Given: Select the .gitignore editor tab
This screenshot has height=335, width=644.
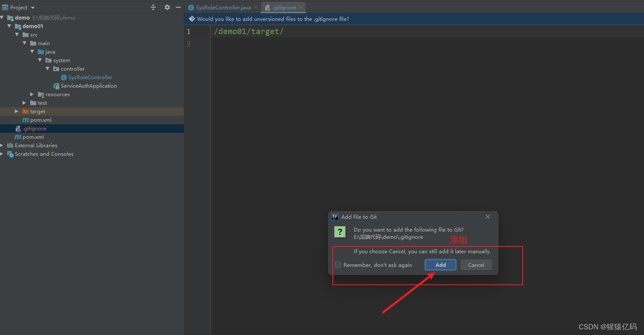Looking at the screenshot, I should coord(284,8).
